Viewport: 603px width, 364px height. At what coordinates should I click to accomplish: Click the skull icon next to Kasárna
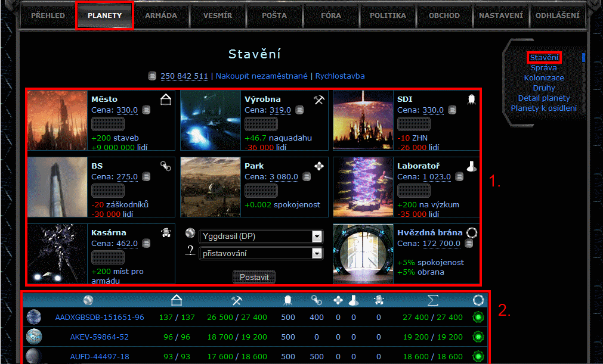coord(166,232)
